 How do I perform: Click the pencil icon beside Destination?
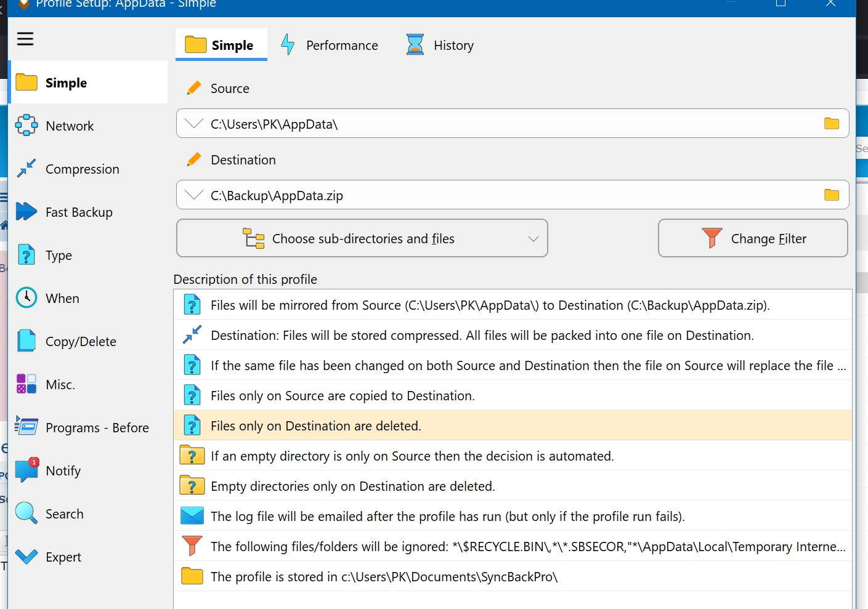point(194,159)
